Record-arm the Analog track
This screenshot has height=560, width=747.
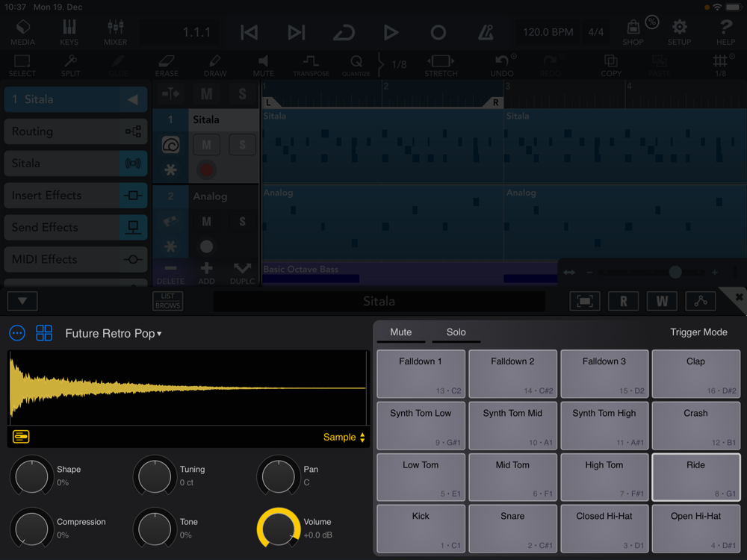pos(206,246)
